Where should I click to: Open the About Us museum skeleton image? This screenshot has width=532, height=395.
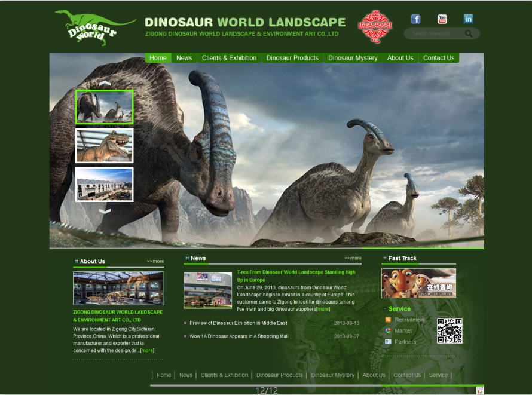118,288
